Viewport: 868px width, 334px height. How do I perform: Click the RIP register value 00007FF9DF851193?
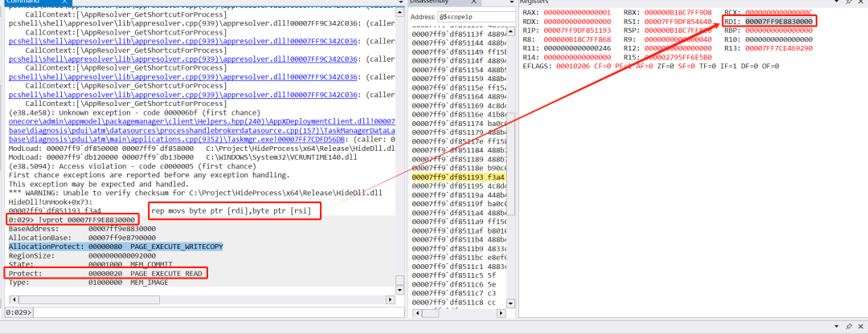pos(577,31)
